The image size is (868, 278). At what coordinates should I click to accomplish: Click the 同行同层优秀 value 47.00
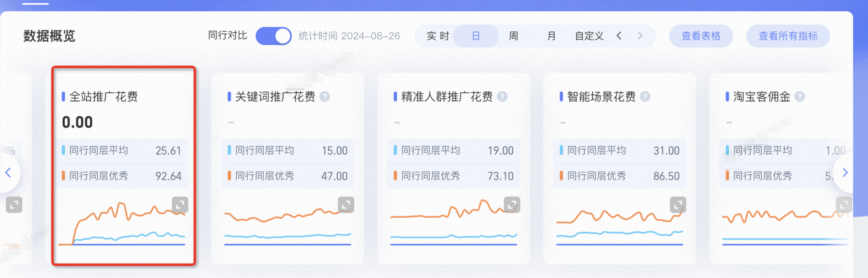click(334, 176)
